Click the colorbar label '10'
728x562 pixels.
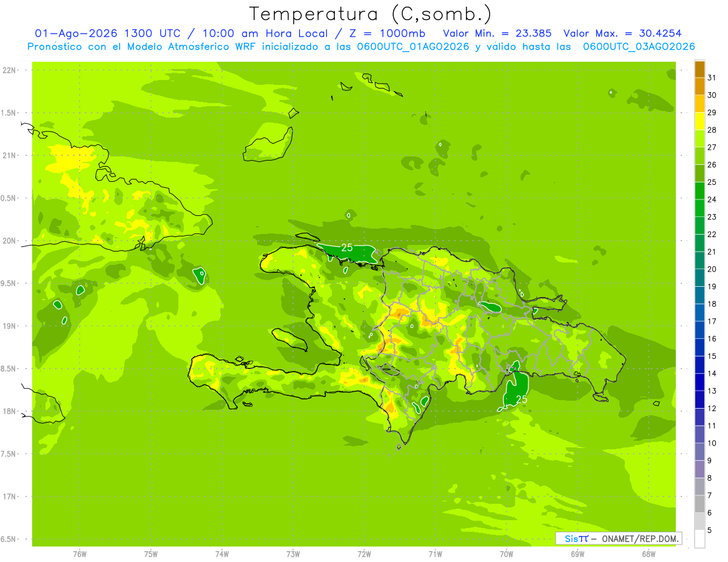712,443
